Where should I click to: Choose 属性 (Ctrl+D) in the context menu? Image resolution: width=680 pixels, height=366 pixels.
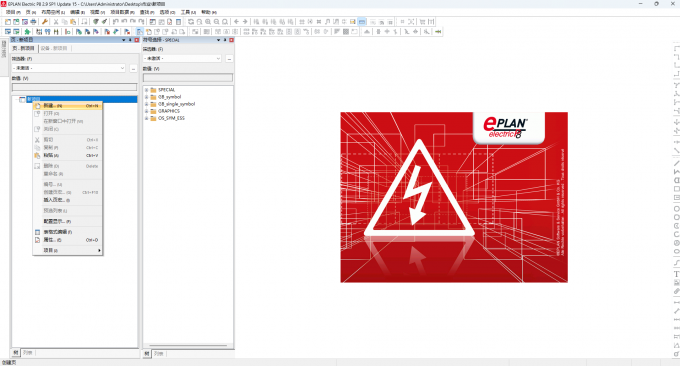[68, 240]
